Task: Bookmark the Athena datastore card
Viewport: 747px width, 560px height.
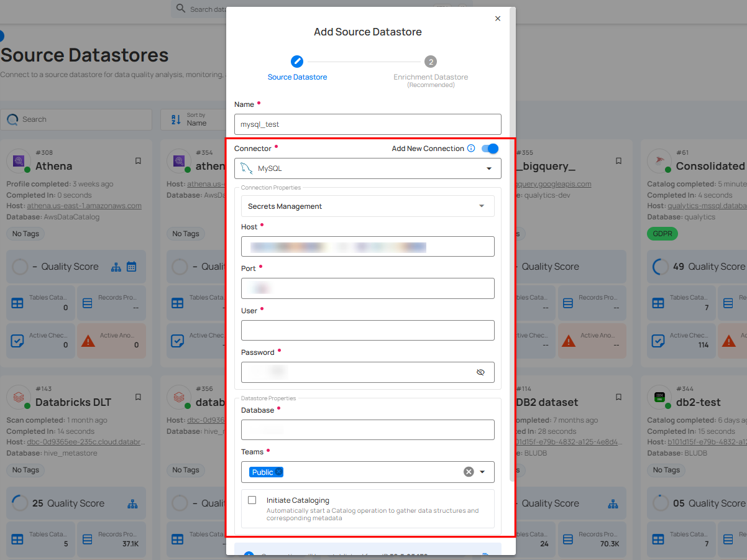Action: [138, 160]
